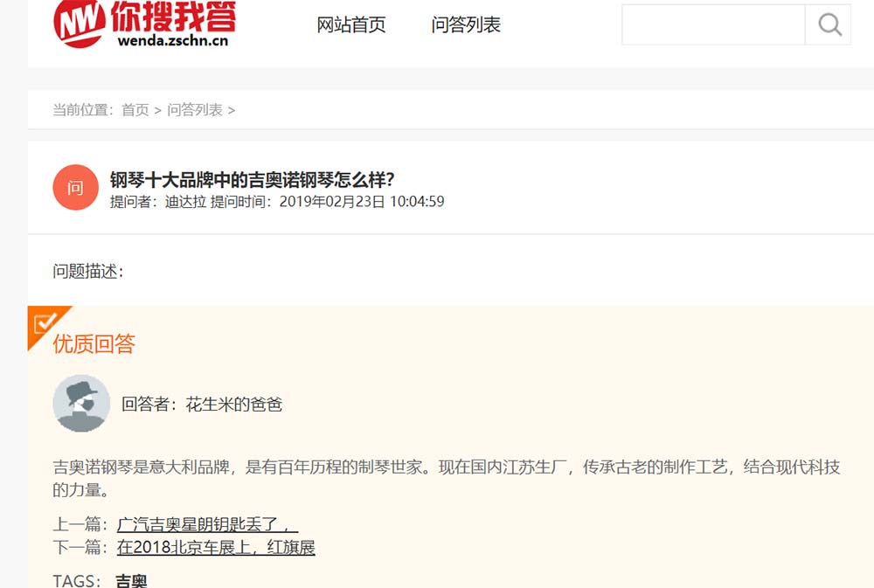
Task: Click the red NW logo icon
Action: click(80, 22)
